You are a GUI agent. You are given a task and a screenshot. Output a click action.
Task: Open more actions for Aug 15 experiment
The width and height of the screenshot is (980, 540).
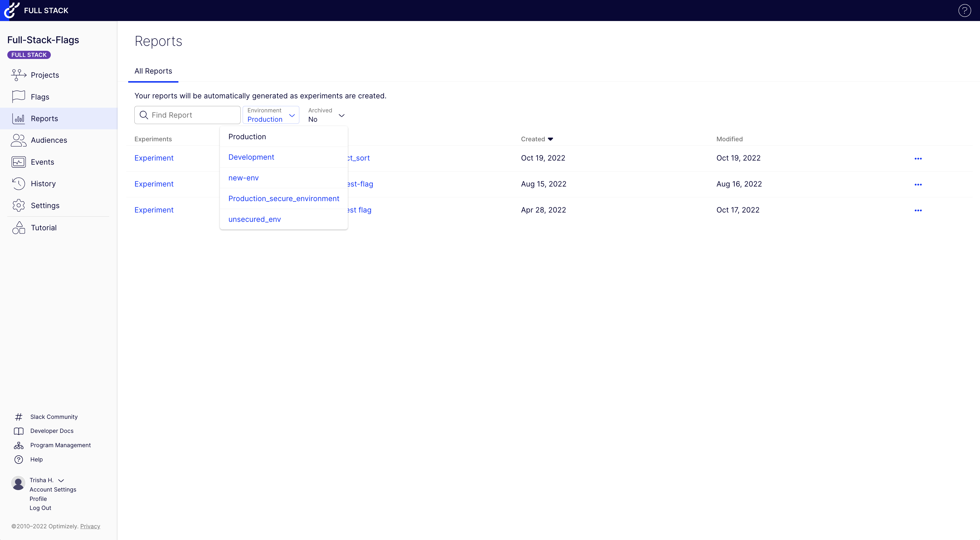tap(918, 184)
